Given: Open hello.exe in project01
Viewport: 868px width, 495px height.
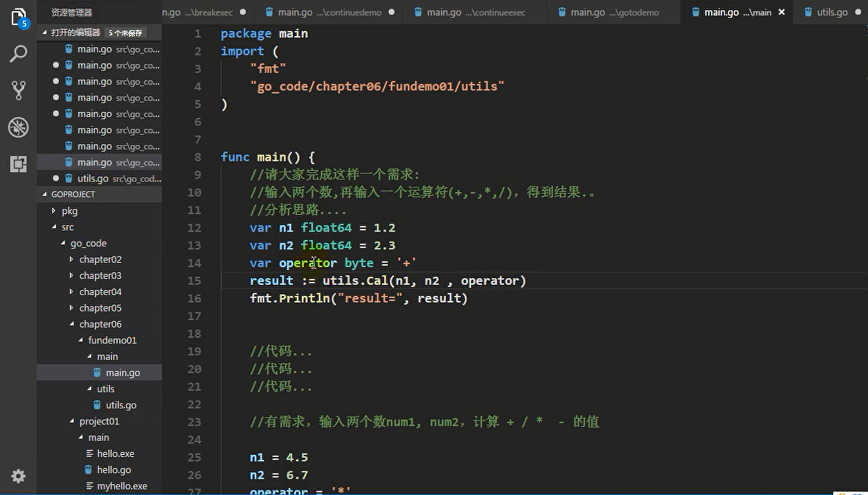Looking at the screenshot, I should coord(99,453).
